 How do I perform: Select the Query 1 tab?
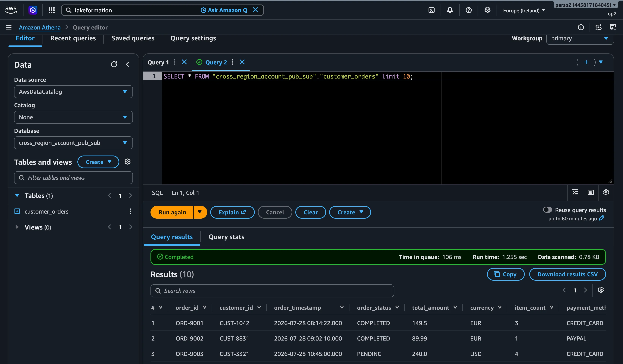click(158, 62)
